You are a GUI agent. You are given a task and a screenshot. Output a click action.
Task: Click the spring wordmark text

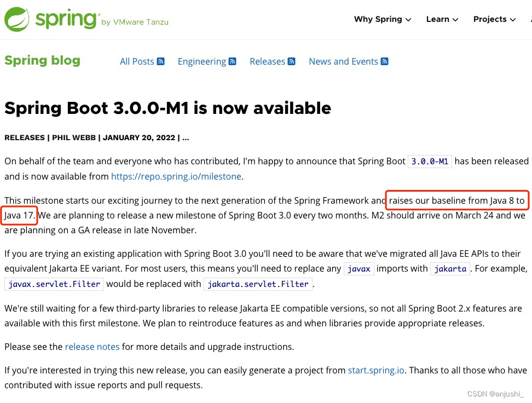pyautogui.click(x=66, y=19)
